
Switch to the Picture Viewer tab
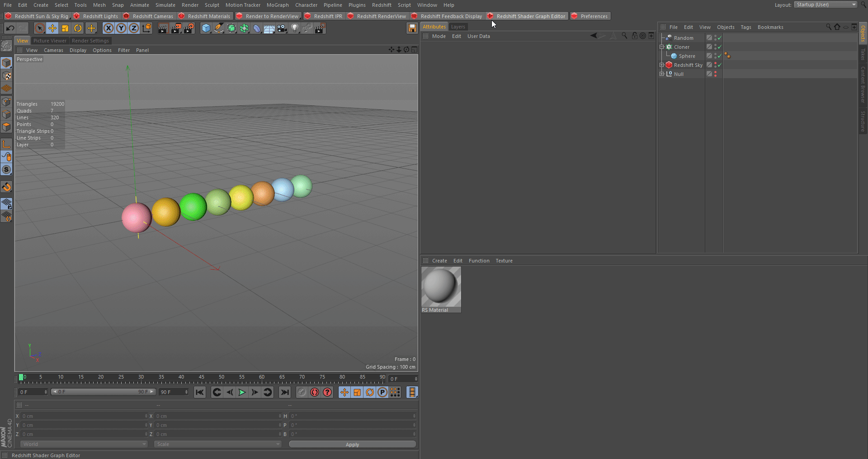click(50, 41)
